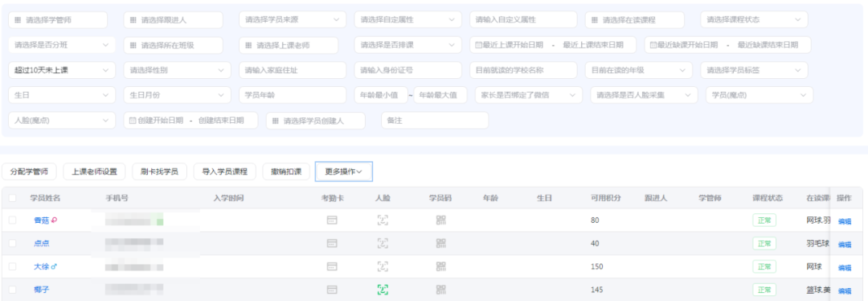Viewport: 868px width, 301px height.
Task: Click 编辑 link in 椰子 row
Action: (x=845, y=291)
